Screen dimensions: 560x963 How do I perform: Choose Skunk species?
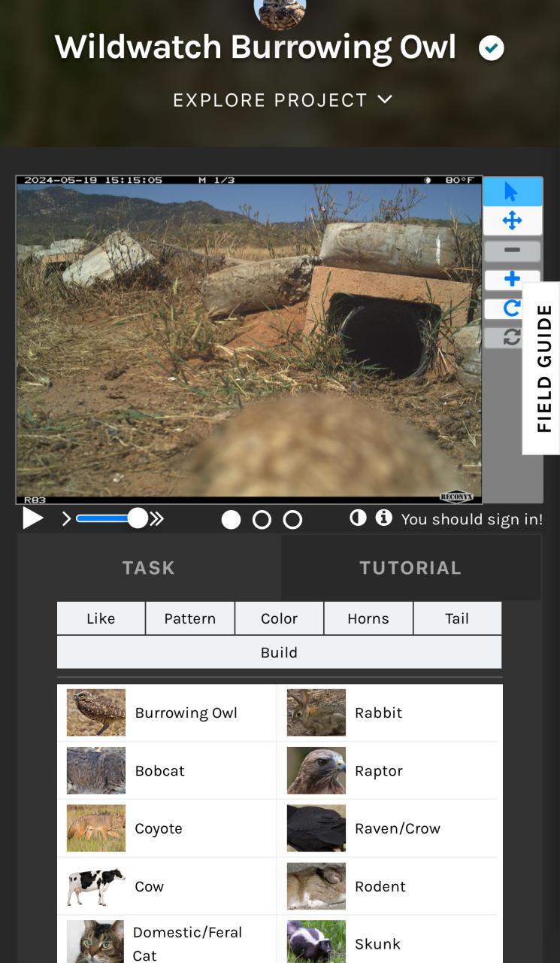point(388,940)
